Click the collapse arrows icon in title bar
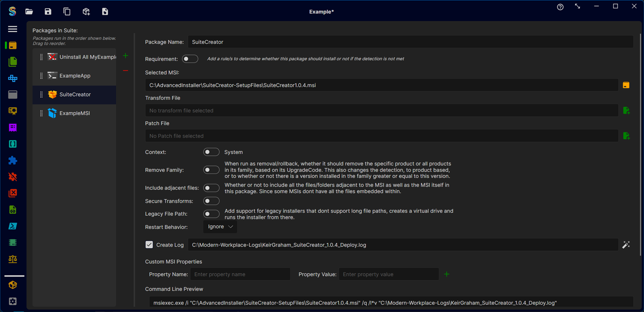644x312 pixels. [x=578, y=6]
